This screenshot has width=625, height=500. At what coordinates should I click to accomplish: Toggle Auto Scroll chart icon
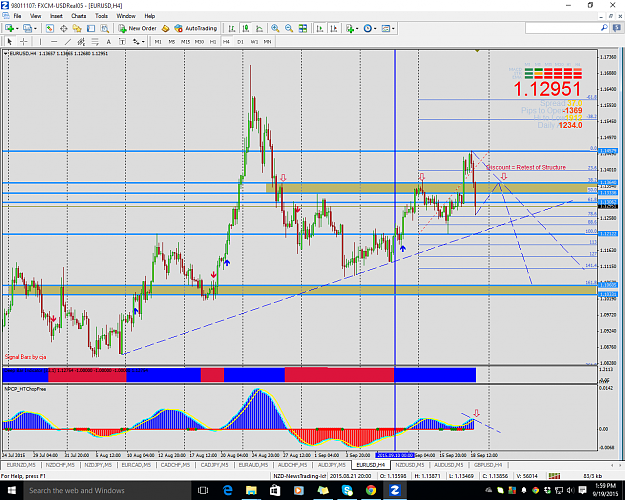pyautogui.click(x=320, y=28)
